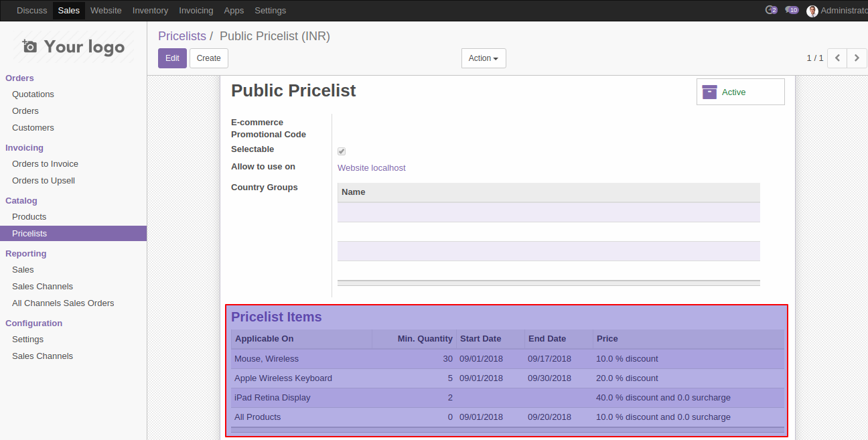Screen dimensions: 868x440
Task: Open Quotations in the sidebar
Action: click(33, 94)
